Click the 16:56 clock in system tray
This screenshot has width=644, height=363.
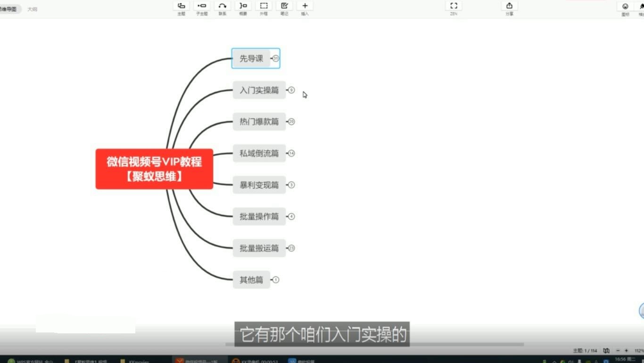click(x=625, y=360)
